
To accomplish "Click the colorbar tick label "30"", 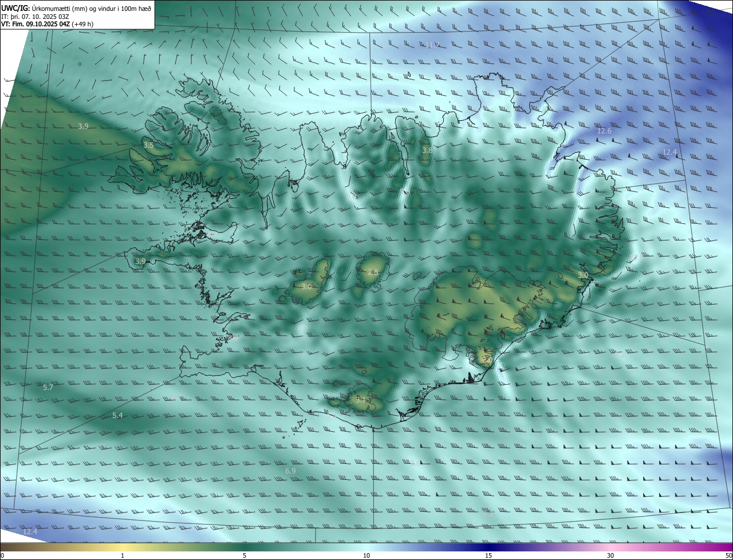I will pyautogui.click(x=610, y=555).
